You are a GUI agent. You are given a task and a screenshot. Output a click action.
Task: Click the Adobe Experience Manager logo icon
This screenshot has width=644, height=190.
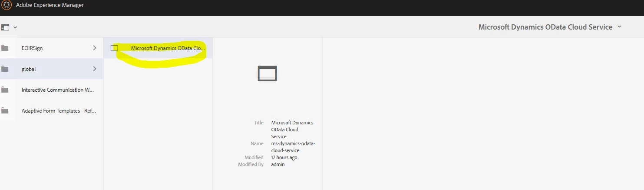(x=7, y=5)
